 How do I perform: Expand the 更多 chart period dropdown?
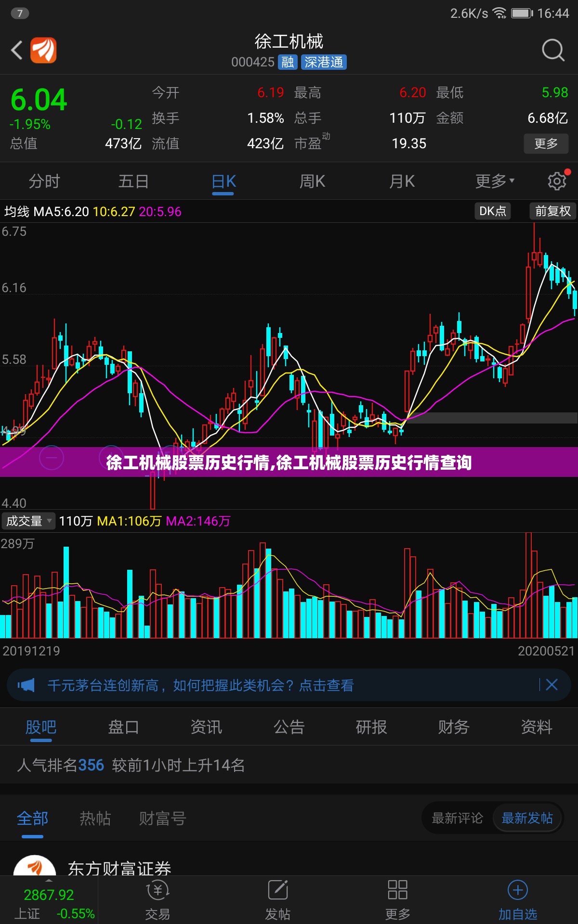point(495,181)
